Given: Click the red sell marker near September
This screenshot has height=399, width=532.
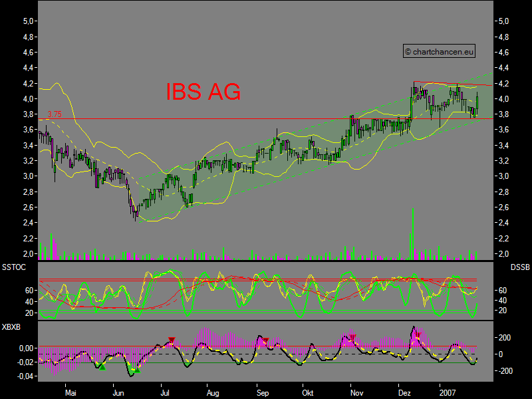Looking at the screenshot, I should (x=265, y=339).
